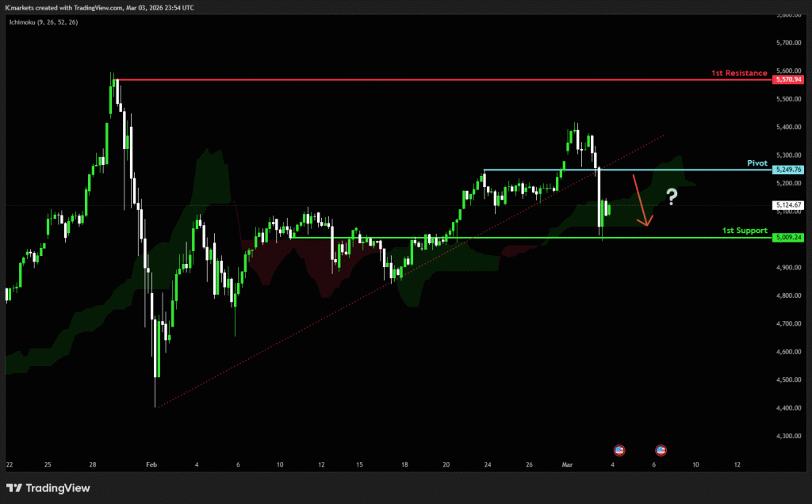Click the gray question mark annotation
The width and height of the screenshot is (812, 504).
[672, 196]
